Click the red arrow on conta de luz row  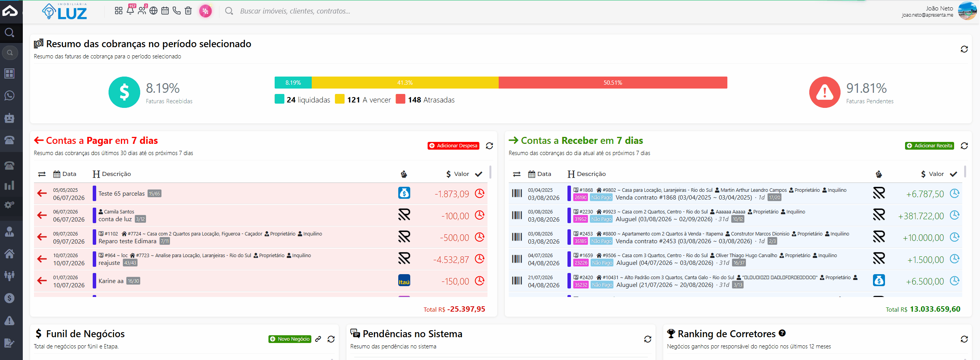click(x=42, y=215)
